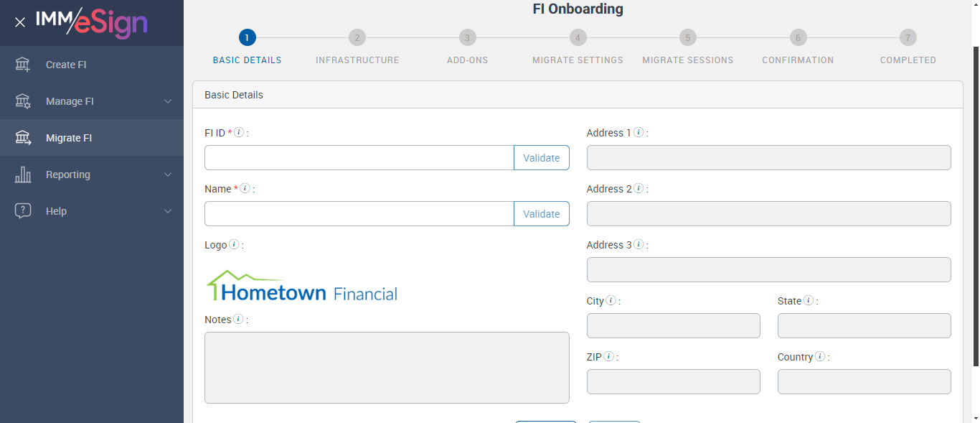Expand the Help menu chevron
Image resolution: width=980 pixels, height=423 pixels.
pyautogui.click(x=168, y=211)
